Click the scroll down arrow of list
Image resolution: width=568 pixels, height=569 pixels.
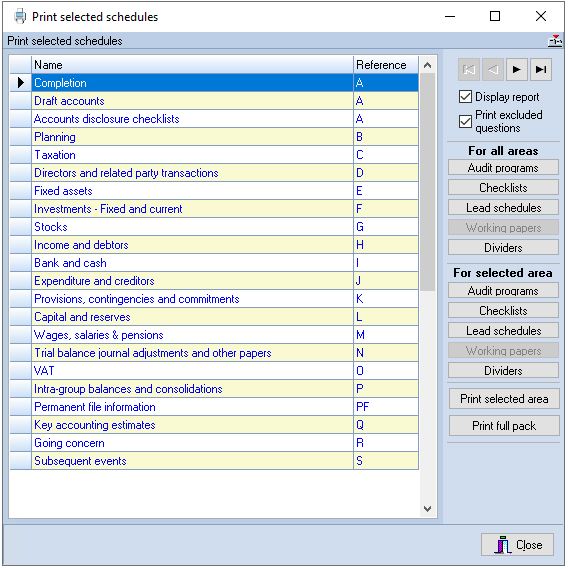point(428,509)
